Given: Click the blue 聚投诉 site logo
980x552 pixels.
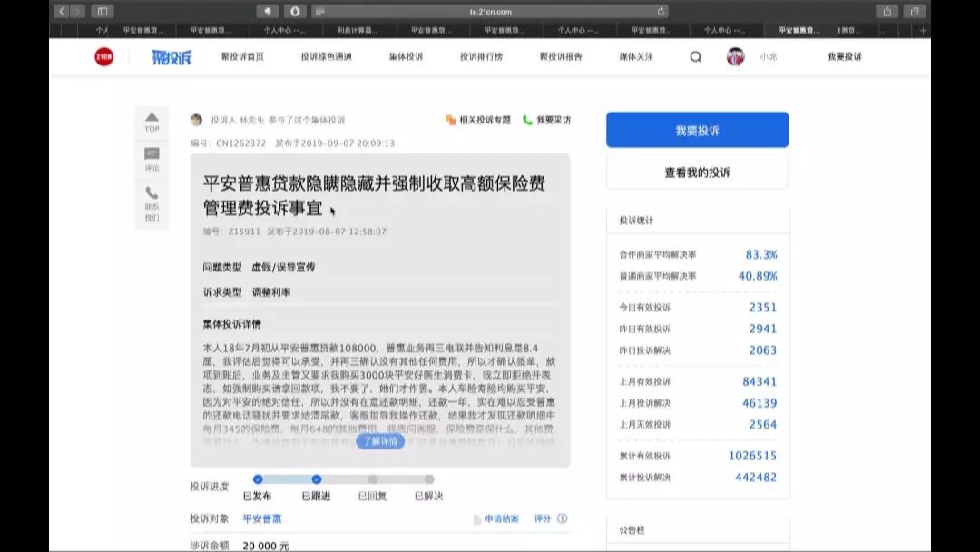Looking at the screenshot, I should (x=171, y=57).
